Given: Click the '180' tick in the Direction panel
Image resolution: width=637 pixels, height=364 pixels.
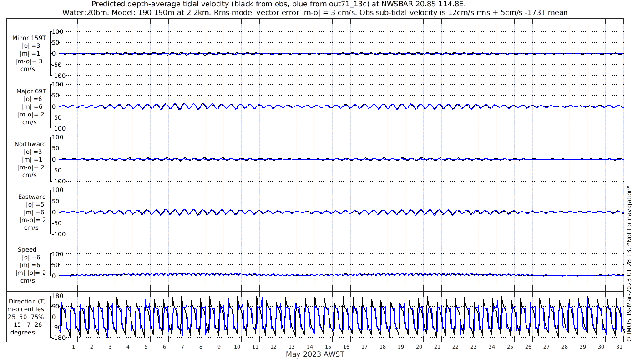Looking at the screenshot, I should coord(57,296).
